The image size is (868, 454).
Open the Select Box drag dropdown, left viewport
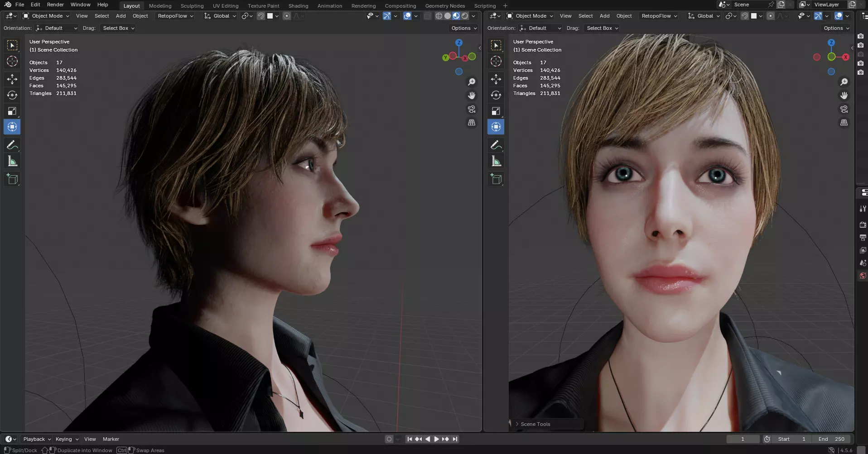click(118, 28)
